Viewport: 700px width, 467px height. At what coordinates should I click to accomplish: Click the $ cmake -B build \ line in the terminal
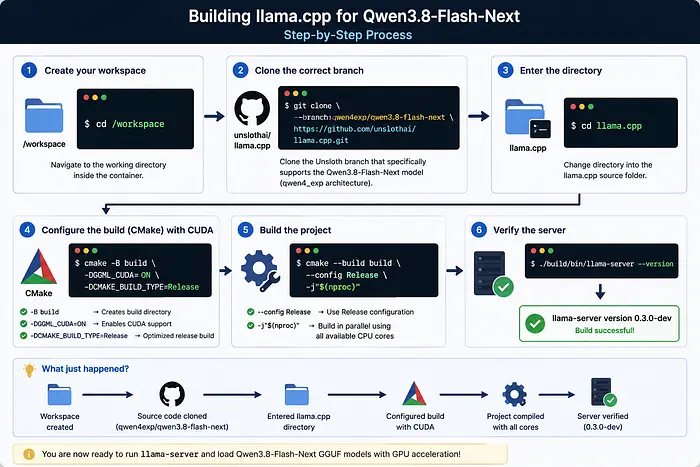[x=115, y=263]
